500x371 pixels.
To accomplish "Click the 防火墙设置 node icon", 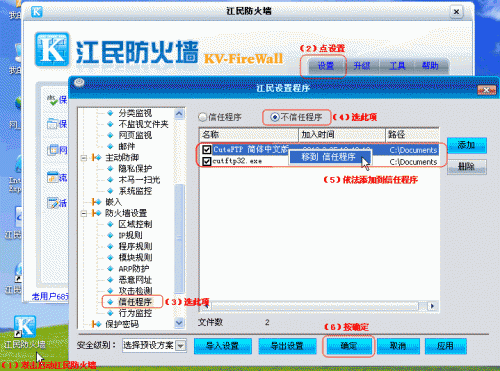I will pos(97,213).
